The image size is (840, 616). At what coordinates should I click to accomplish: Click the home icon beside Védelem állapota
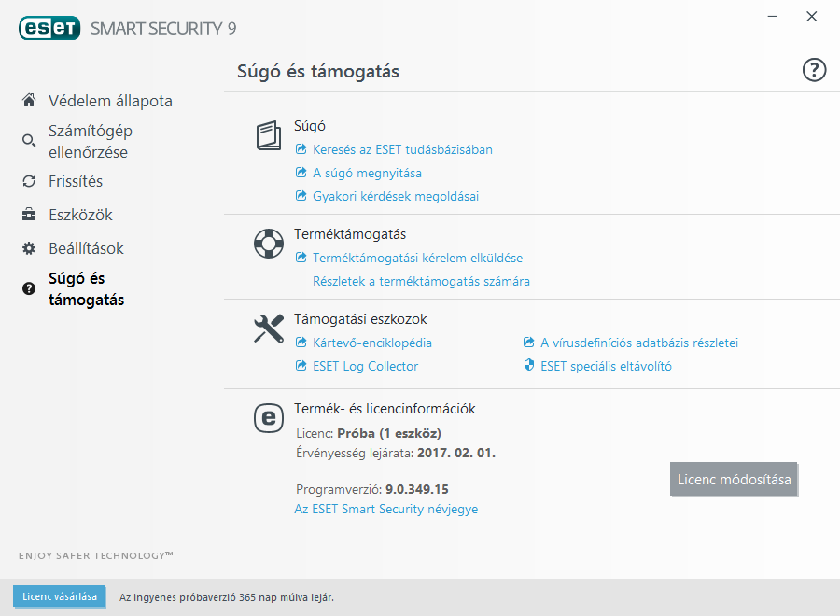point(29,100)
